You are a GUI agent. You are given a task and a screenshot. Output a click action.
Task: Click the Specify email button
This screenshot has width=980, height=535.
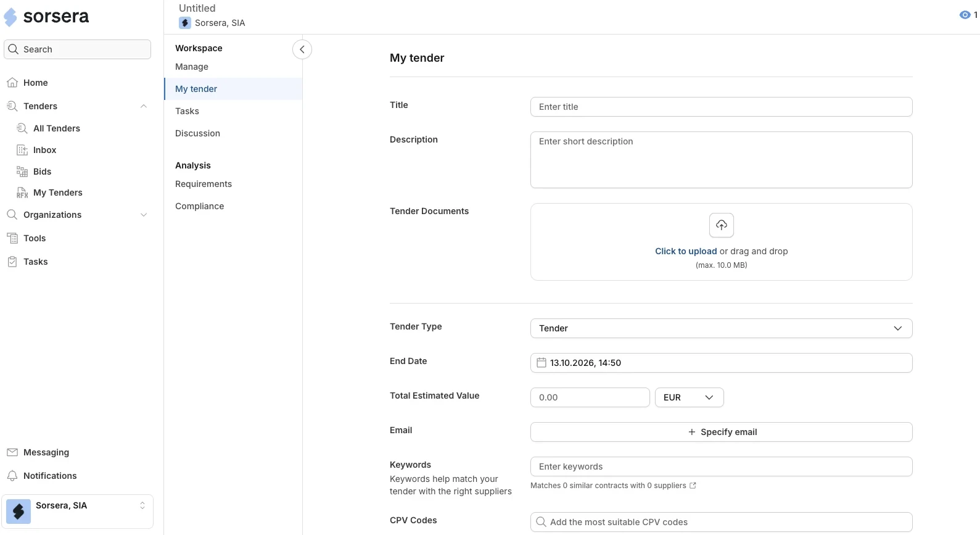(722, 432)
